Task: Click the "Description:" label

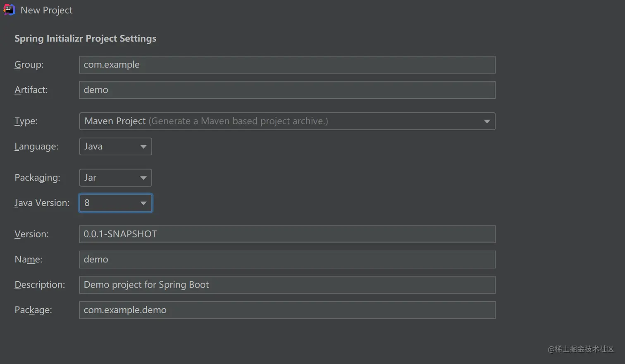Action: tap(40, 285)
